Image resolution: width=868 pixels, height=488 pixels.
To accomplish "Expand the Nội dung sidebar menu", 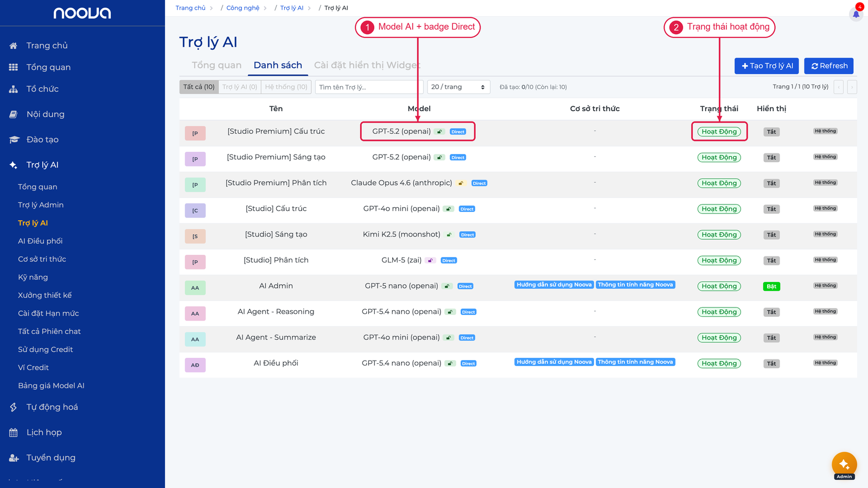I will (x=46, y=114).
